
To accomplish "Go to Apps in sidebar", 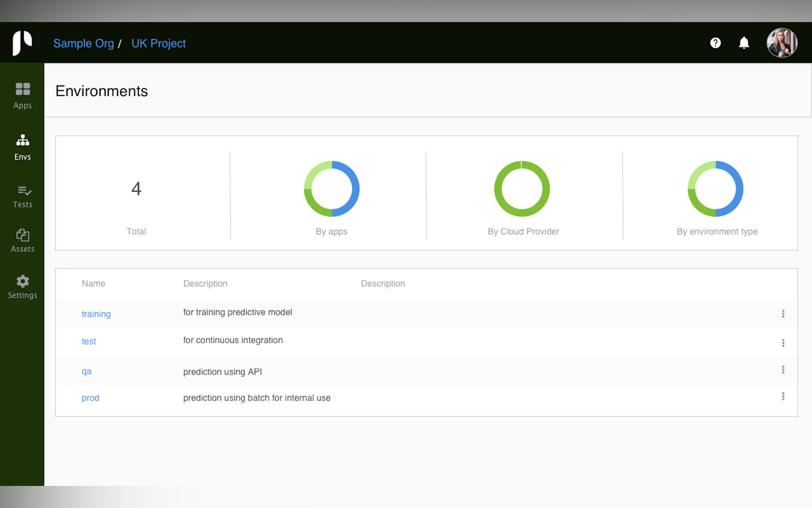I will [x=22, y=96].
